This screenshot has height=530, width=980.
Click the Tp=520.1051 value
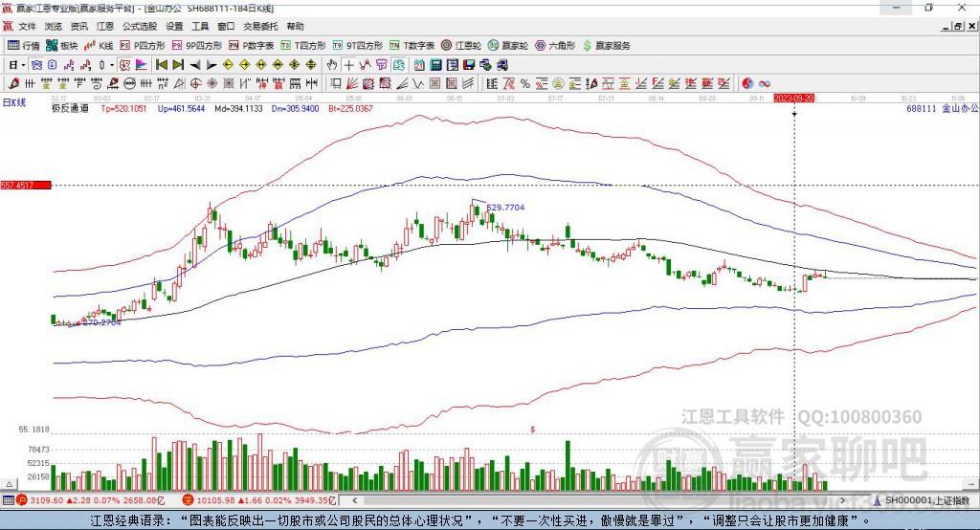coord(123,109)
